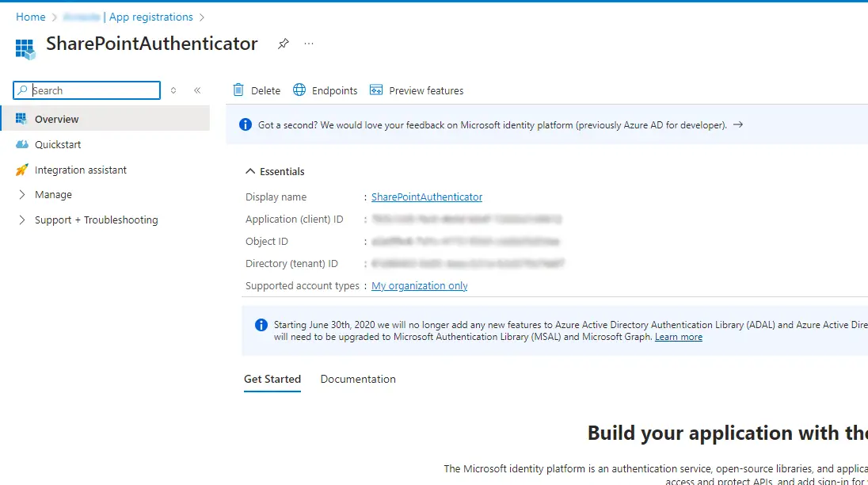Click the My organization only link
Image resolution: width=868 pixels, height=485 pixels.
(x=419, y=285)
